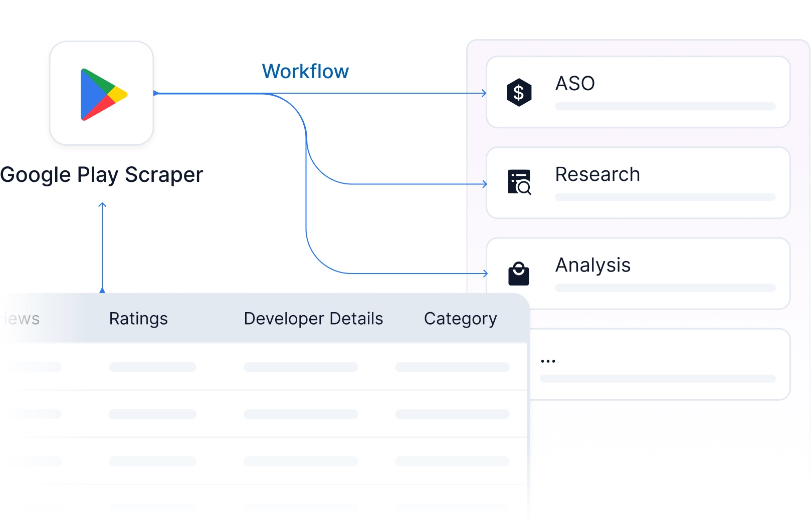812x526 pixels.
Task: Select the Ratings column header
Action: click(138, 319)
